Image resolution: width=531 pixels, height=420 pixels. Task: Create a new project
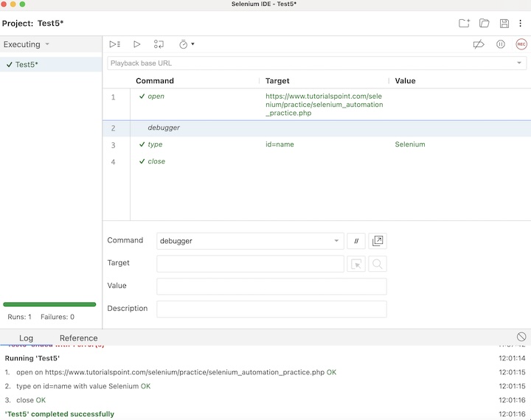(464, 24)
